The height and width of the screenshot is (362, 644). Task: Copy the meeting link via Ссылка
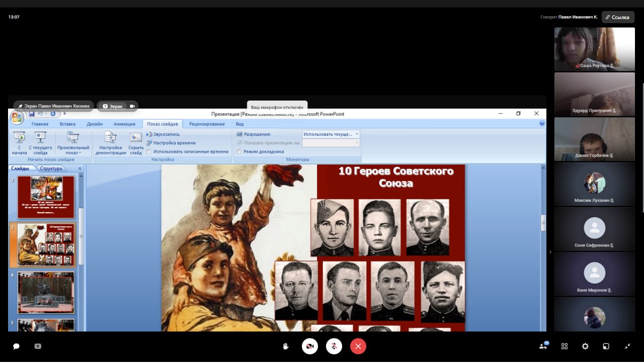(618, 17)
